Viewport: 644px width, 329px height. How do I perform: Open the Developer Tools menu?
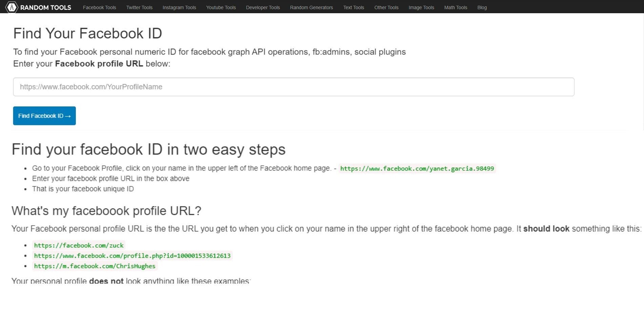pos(263,7)
